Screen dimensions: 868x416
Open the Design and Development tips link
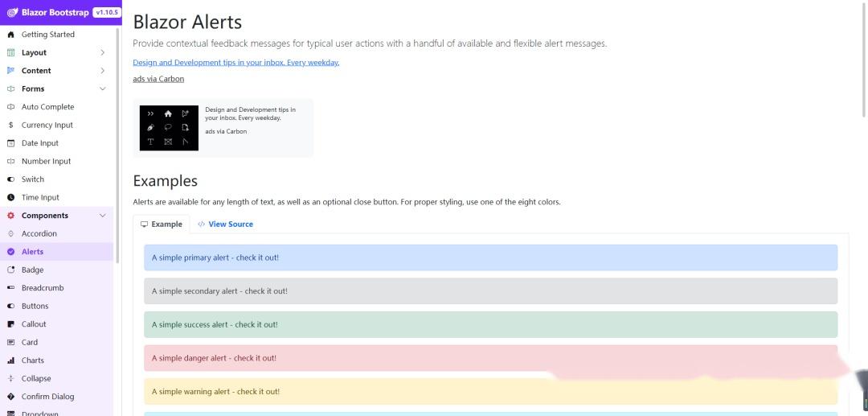coord(235,63)
